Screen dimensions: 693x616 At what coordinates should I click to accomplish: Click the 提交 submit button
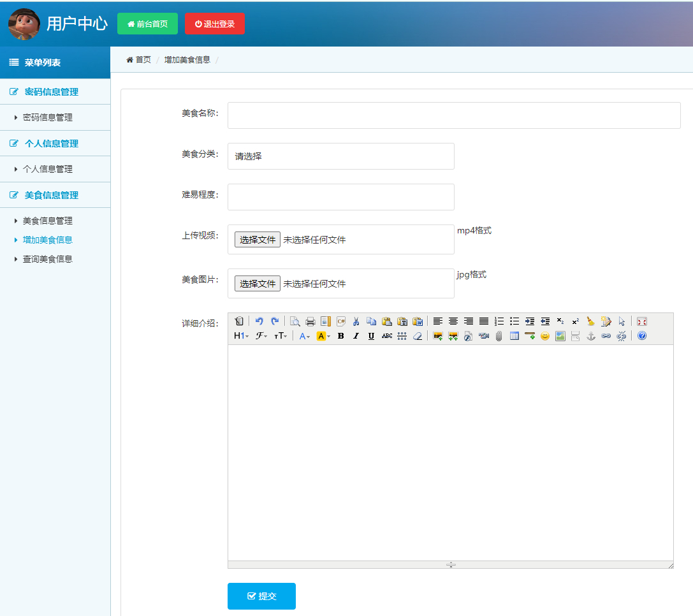261,596
